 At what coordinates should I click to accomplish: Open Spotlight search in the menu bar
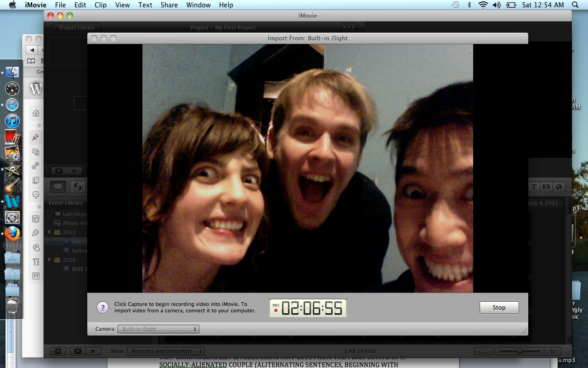(575, 5)
